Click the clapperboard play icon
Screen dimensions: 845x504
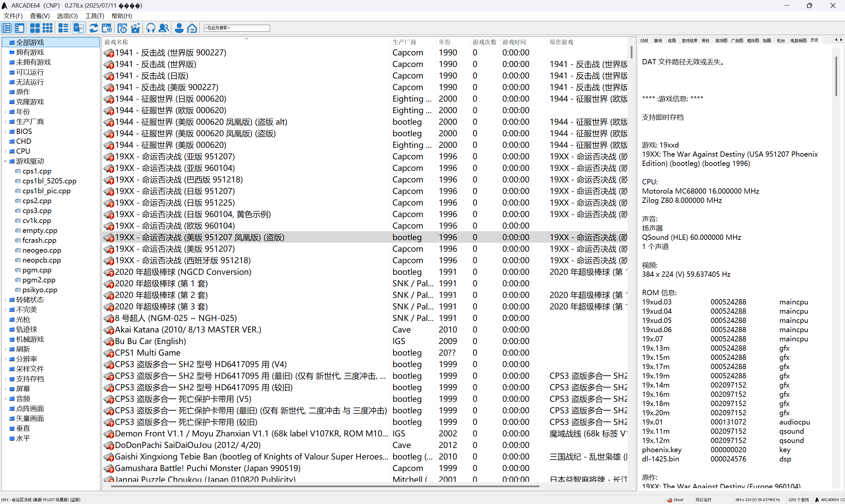[136, 28]
